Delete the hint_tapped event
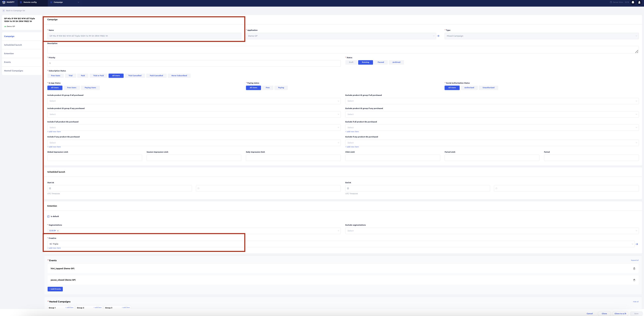The image size is (644, 316). pyautogui.click(x=634, y=269)
